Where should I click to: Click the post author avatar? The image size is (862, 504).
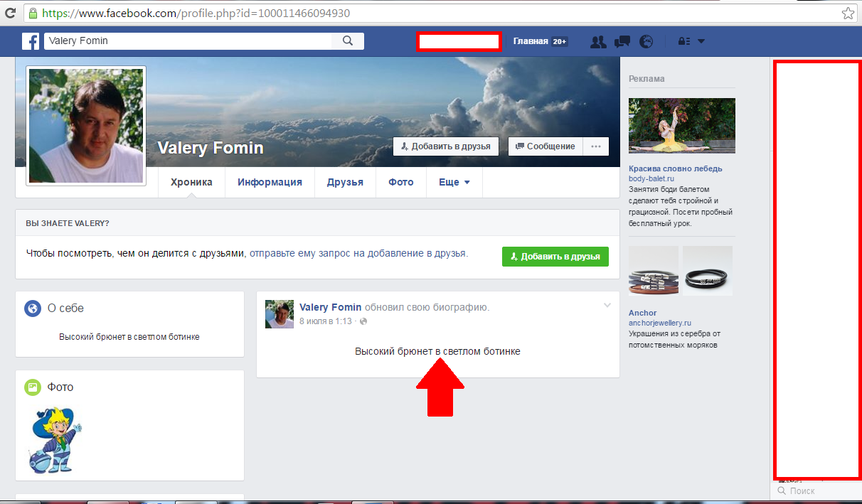click(280, 314)
